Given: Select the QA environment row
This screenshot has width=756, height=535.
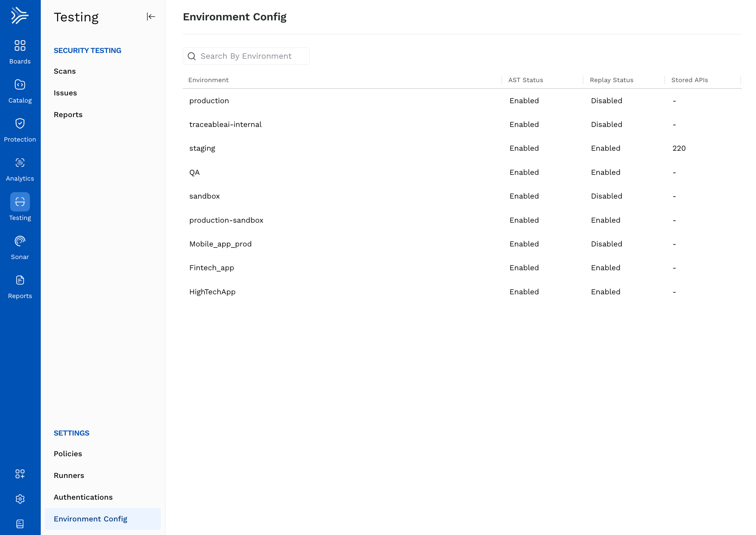Looking at the screenshot, I should (462, 172).
